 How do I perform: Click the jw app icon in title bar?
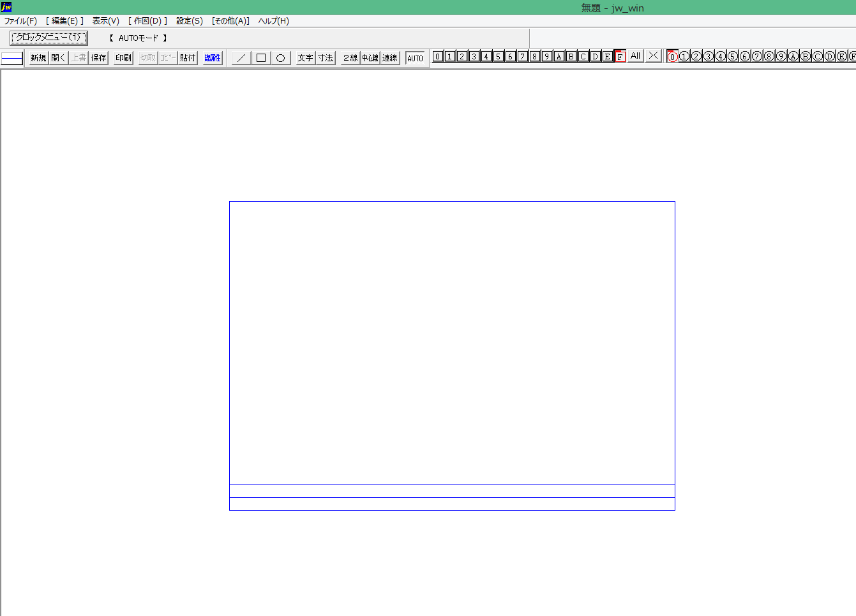click(6, 7)
